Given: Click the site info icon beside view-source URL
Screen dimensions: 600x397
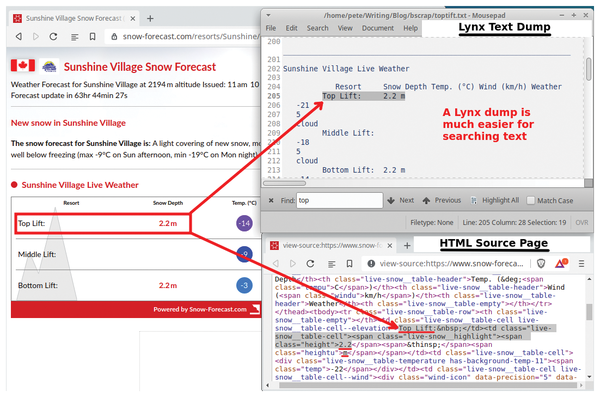Looking at the screenshot, I should [371, 263].
